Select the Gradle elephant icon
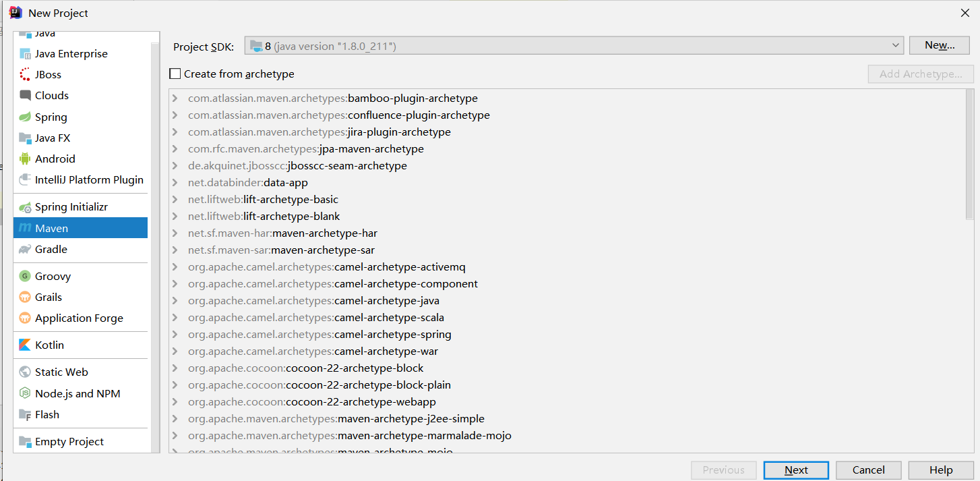Screen dimensions: 980x481 pos(25,250)
